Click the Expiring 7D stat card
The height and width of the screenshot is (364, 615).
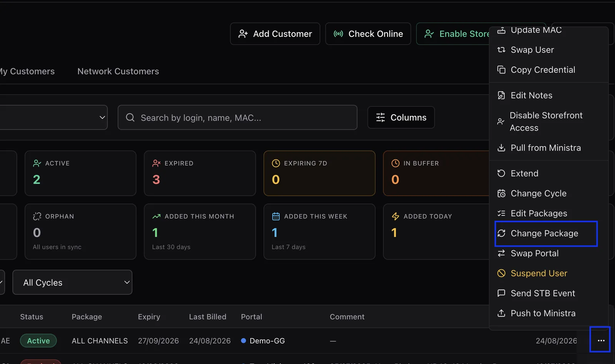(319, 173)
